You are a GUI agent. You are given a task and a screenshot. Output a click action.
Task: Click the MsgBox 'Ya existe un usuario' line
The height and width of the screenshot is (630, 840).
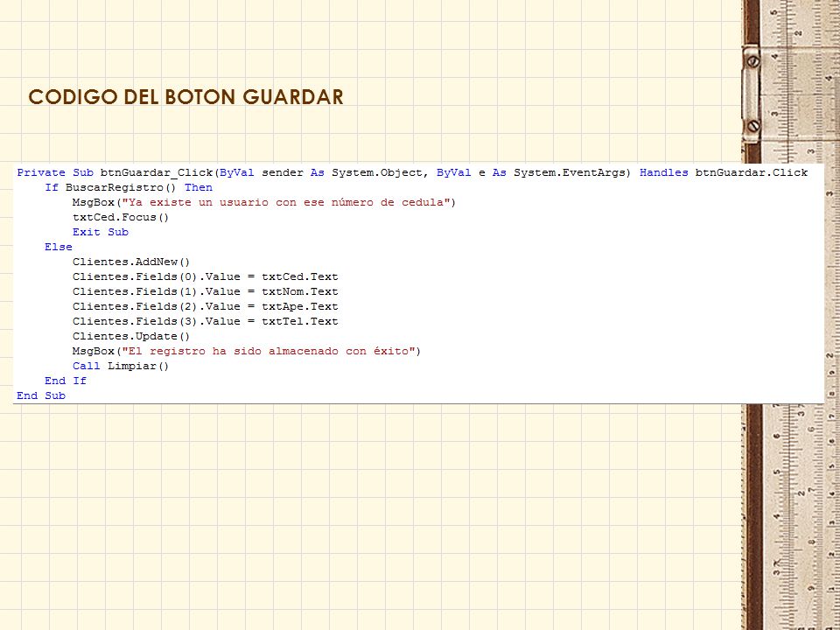[x=264, y=202]
